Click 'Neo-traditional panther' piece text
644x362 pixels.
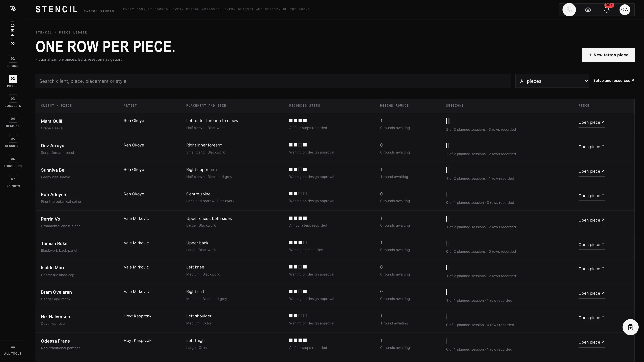click(61, 348)
